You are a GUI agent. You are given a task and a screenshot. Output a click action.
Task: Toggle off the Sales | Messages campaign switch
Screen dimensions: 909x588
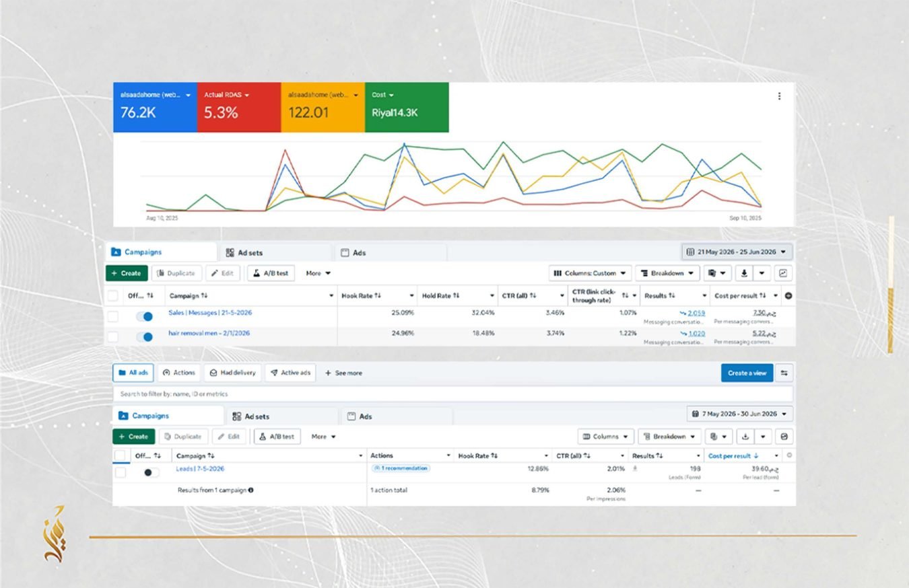144,316
